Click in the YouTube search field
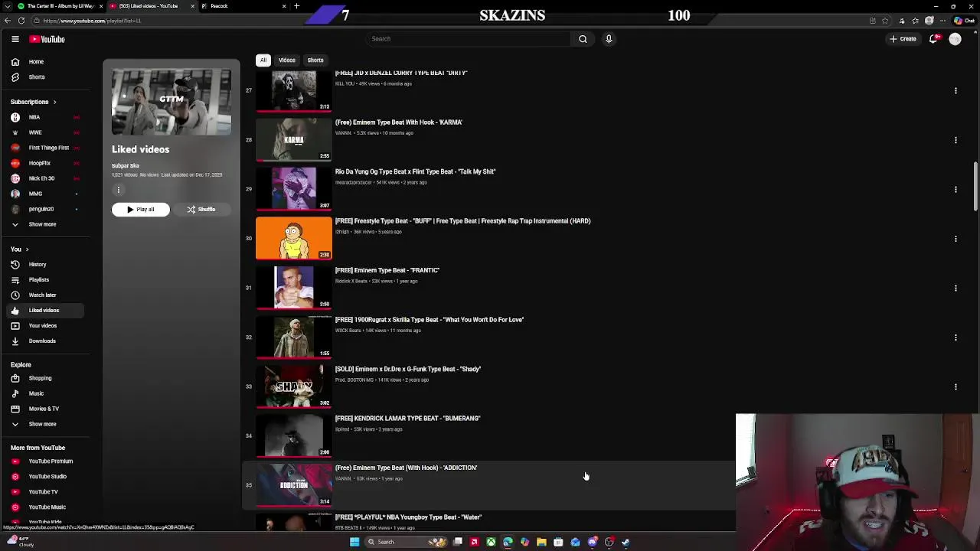The height and width of the screenshot is (551, 980). coord(467,39)
